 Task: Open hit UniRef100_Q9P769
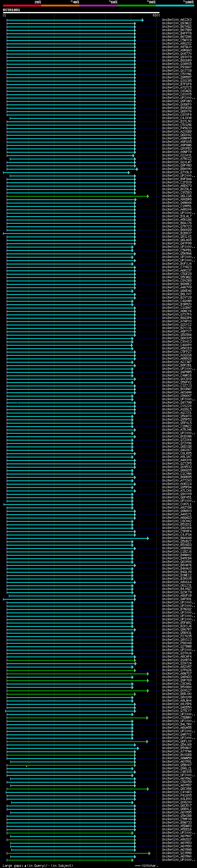point(177,680)
